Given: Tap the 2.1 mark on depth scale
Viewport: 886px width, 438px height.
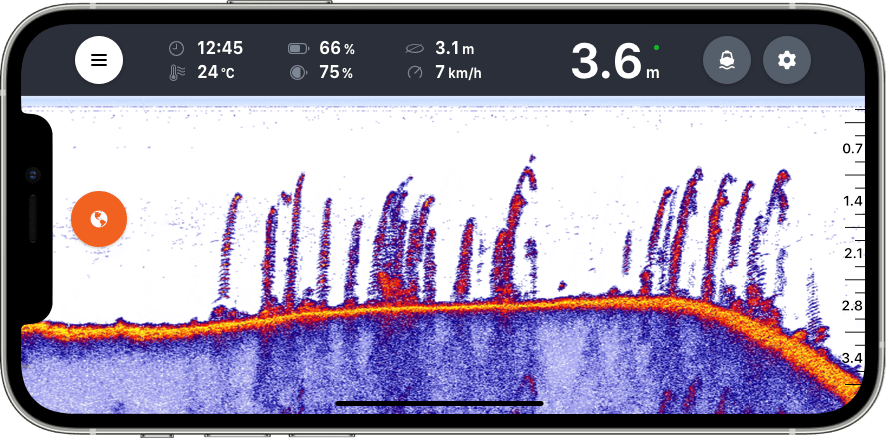Looking at the screenshot, I should click(852, 253).
